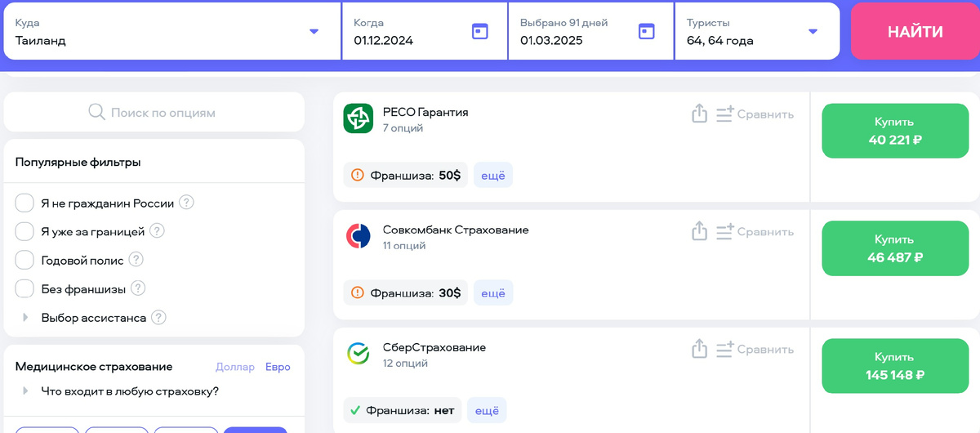Open calendar icon for return date 01.03.2025
This screenshot has height=433, width=980.
pyautogui.click(x=647, y=31)
